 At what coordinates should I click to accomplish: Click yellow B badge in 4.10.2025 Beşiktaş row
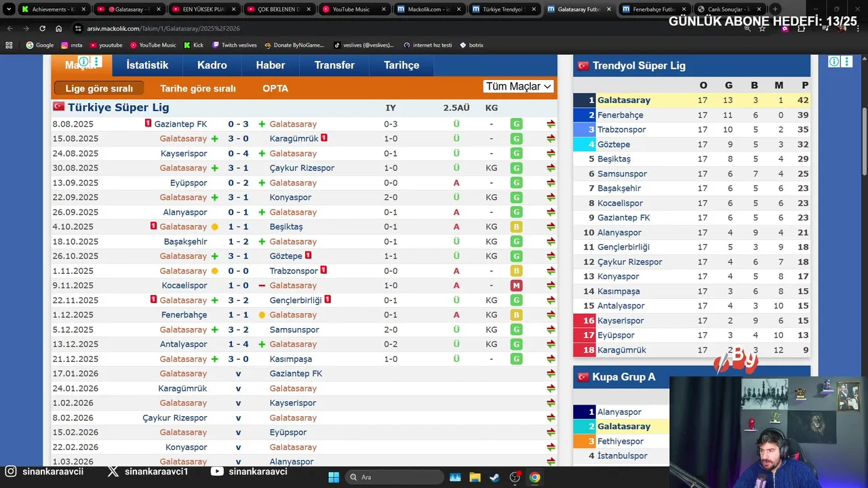(x=516, y=227)
